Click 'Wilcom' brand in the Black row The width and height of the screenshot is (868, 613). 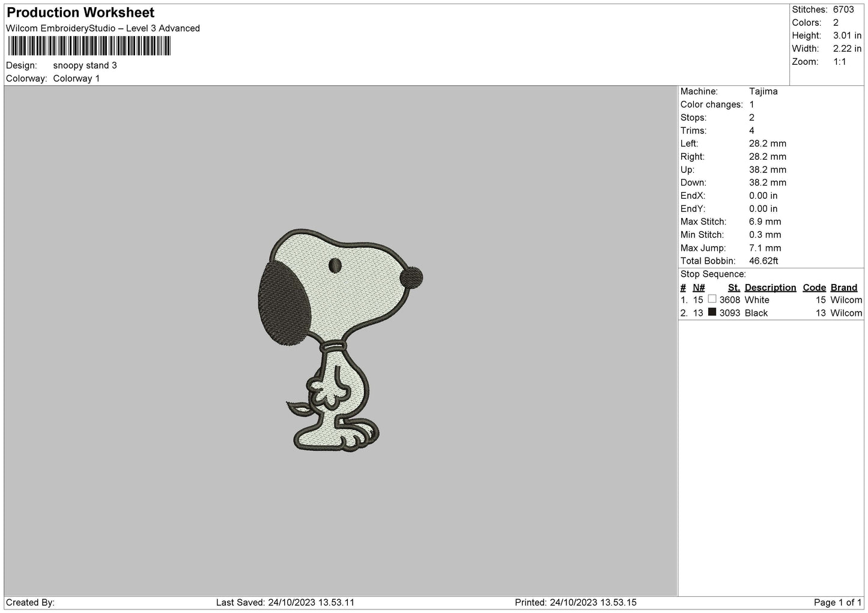coord(846,313)
